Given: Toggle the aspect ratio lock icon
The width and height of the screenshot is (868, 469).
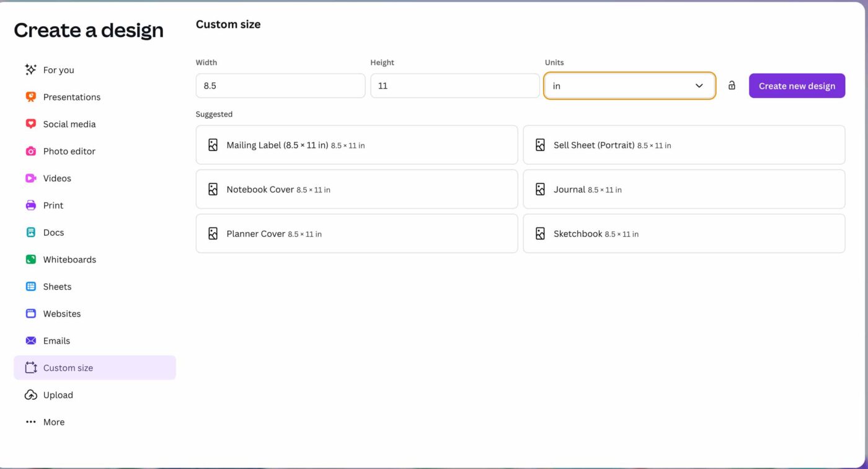Looking at the screenshot, I should click(x=732, y=86).
